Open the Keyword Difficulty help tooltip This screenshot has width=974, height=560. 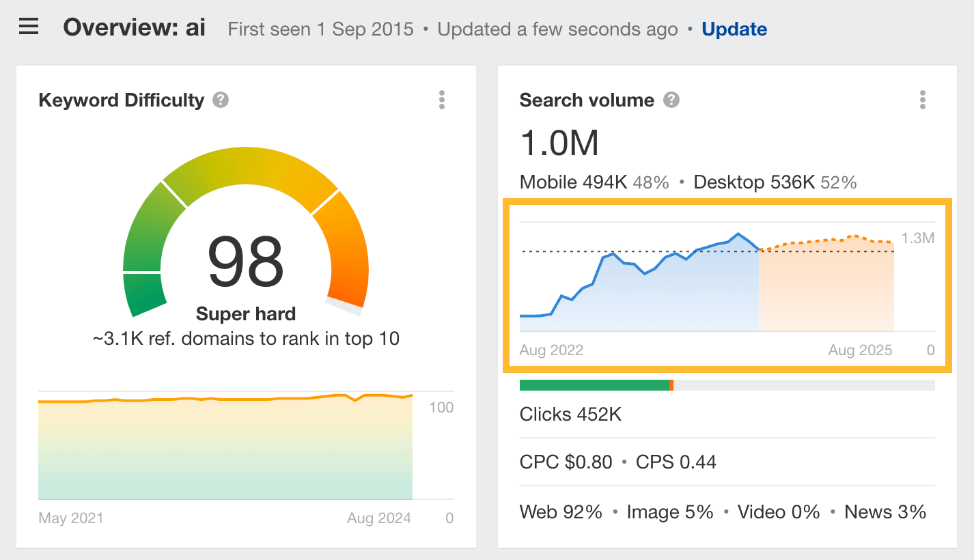(x=220, y=100)
